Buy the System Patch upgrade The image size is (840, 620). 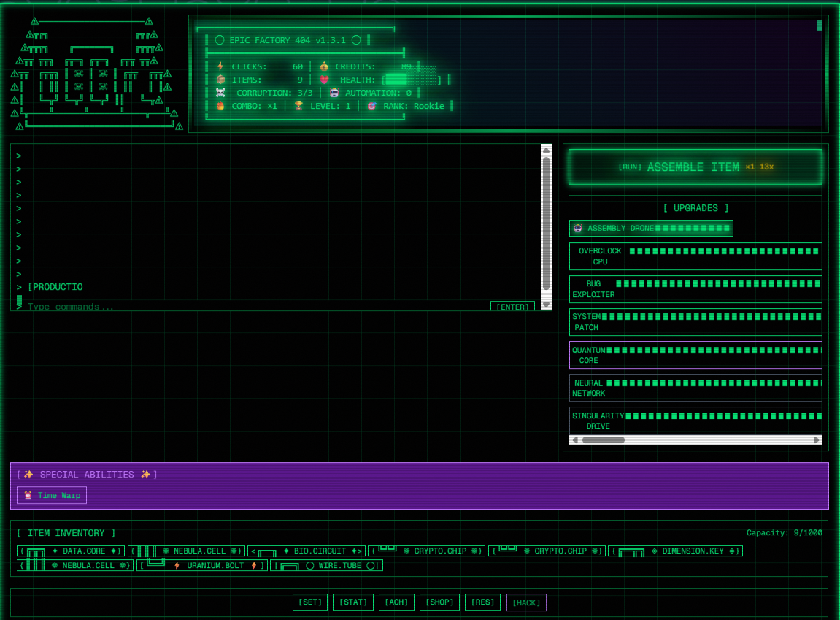695,322
